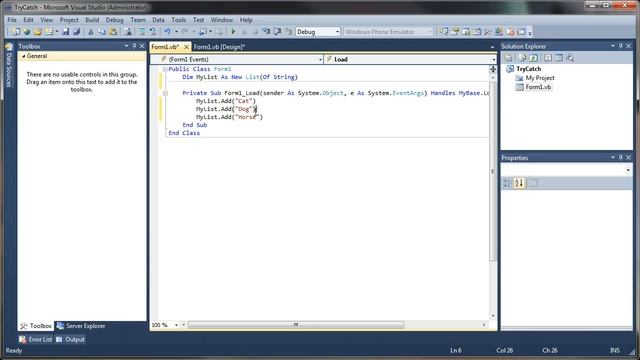Viewport: 640px width, 360px height.
Task: Select Form1.vb in Solution Explorer
Action: tap(538, 87)
